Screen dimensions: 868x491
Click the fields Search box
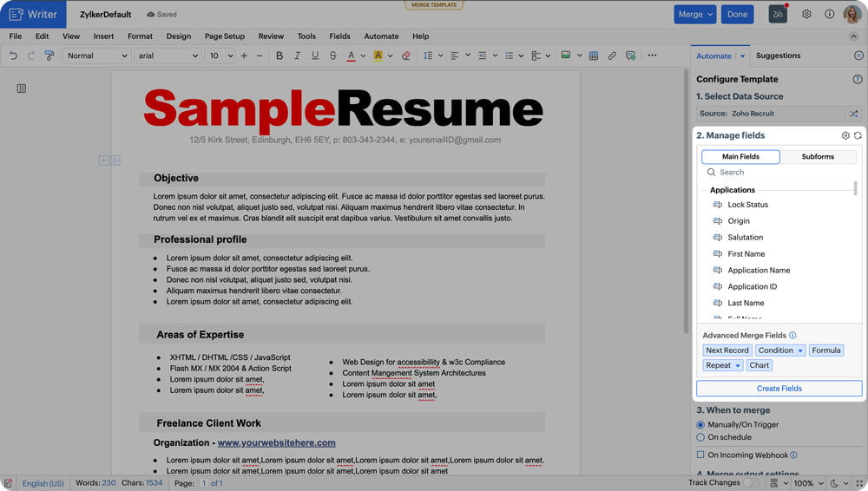(x=779, y=172)
